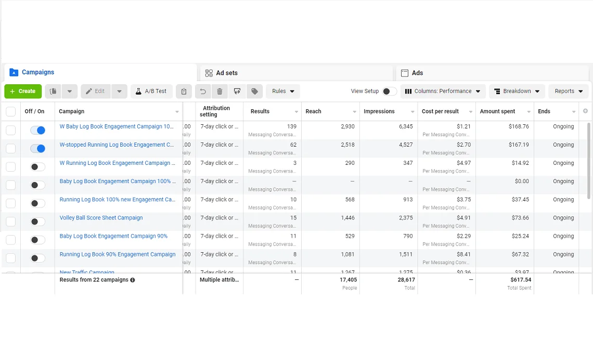593x364 pixels.
Task: Sort by the Amount spent column header
Action: [x=497, y=111]
